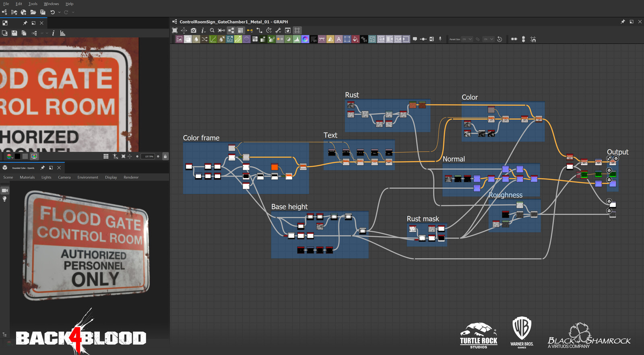The height and width of the screenshot is (355, 644).
Task: Toggle the frame grid snapping icon
Action: pyautogui.click(x=297, y=30)
